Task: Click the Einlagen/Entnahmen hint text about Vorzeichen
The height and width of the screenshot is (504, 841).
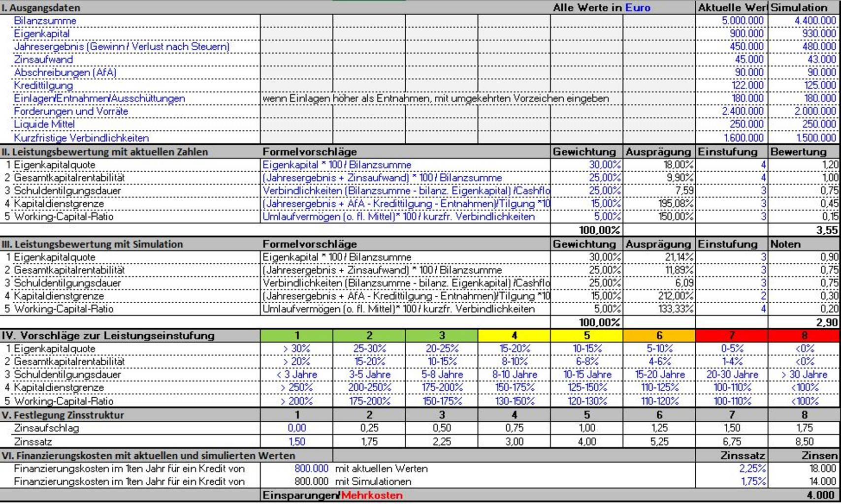Action: tap(435, 98)
